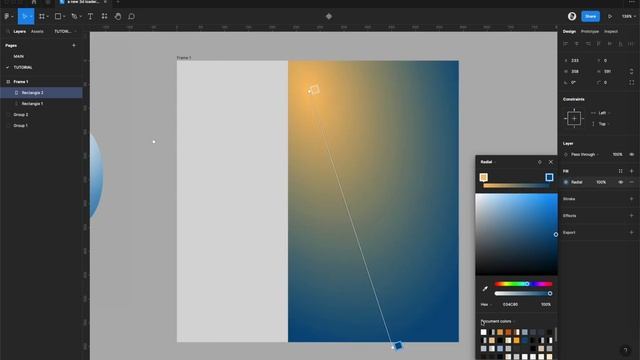Screen dimensions: 640x360
Task: Select the TUTORIAL page
Action: pyautogui.click(x=23, y=67)
